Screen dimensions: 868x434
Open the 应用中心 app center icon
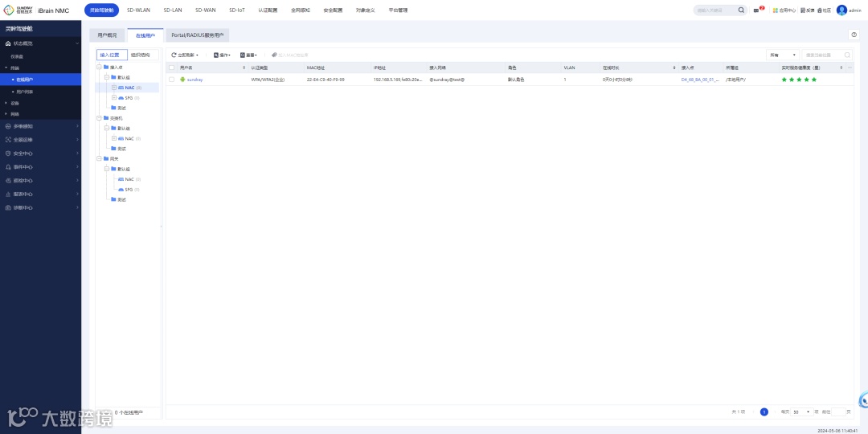point(775,10)
